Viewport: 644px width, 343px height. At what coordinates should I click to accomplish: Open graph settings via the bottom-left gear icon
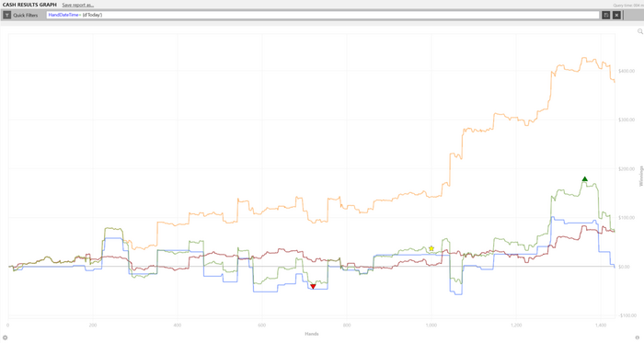(5, 337)
